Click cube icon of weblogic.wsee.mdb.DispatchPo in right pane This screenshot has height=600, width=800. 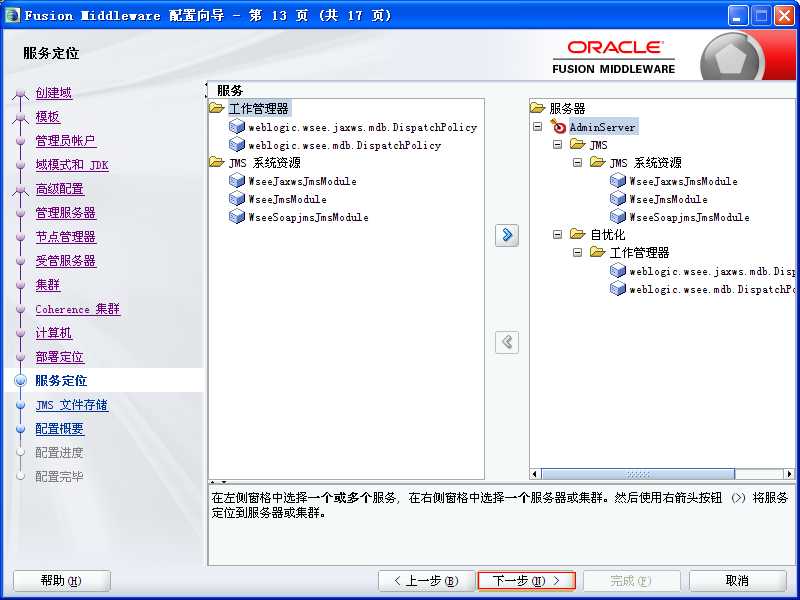pyautogui.click(x=618, y=288)
